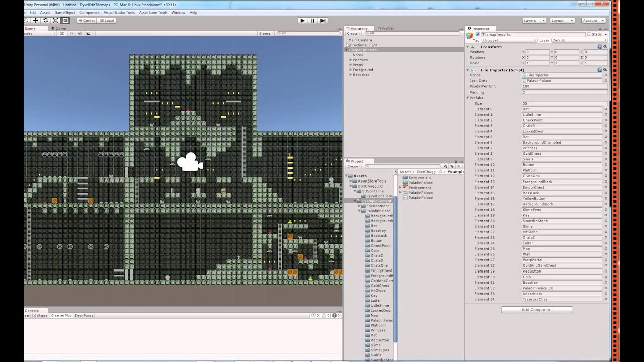Click object picker circle for Element 0

tap(606, 109)
